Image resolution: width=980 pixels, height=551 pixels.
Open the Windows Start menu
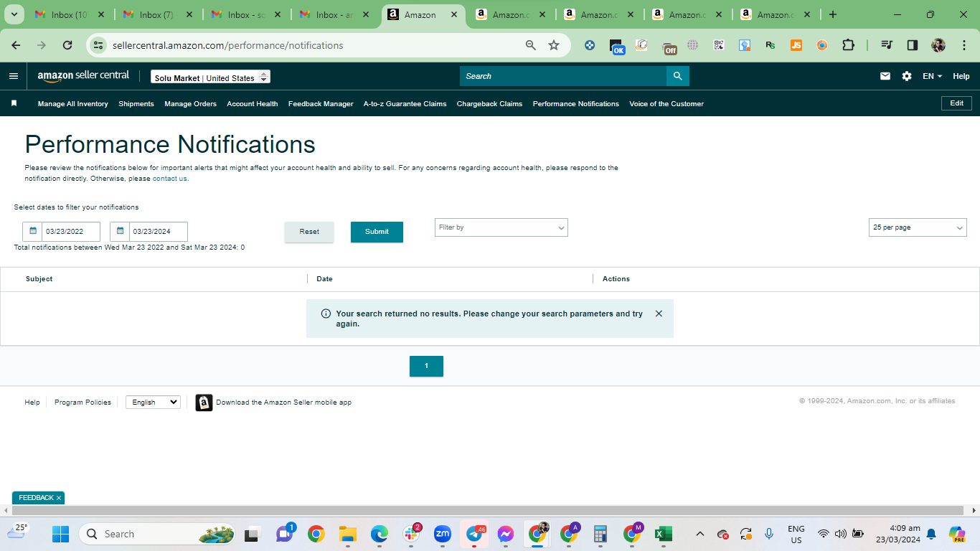click(60, 534)
